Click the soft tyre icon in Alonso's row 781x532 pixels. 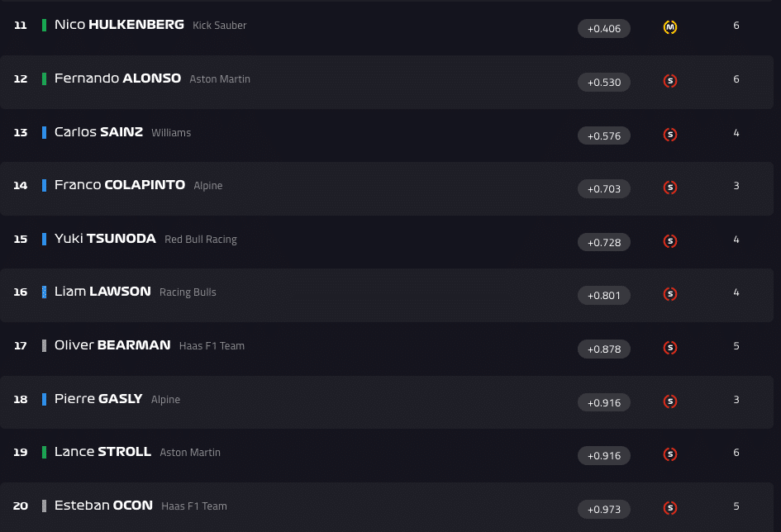(x=670, y=81)
